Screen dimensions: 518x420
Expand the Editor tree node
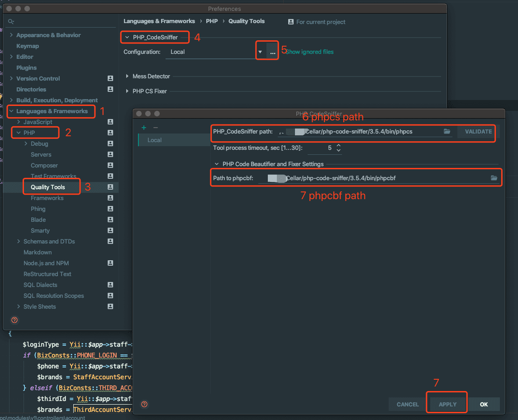pos(12,57)
